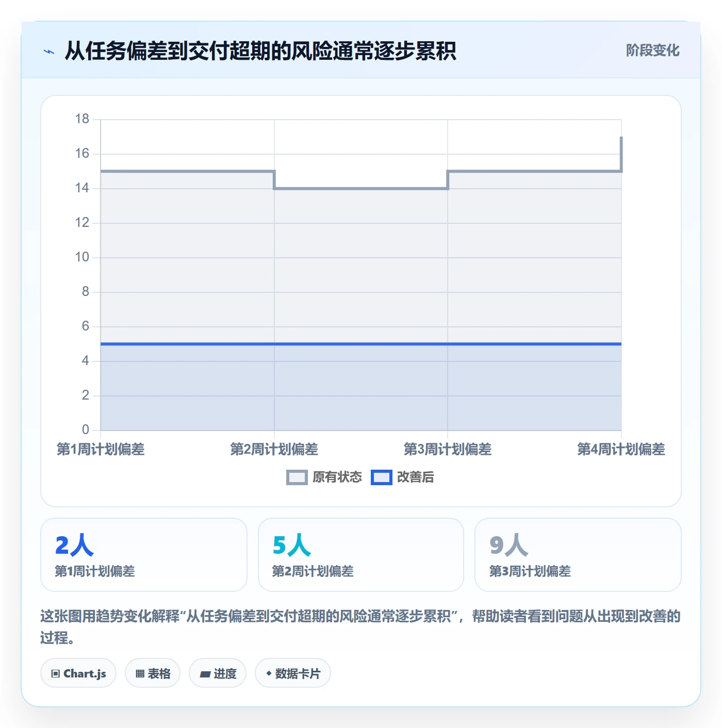Viewport: 722px width, 728px height.
Task: Click the y-axis value 6
Action: [86, 326]
